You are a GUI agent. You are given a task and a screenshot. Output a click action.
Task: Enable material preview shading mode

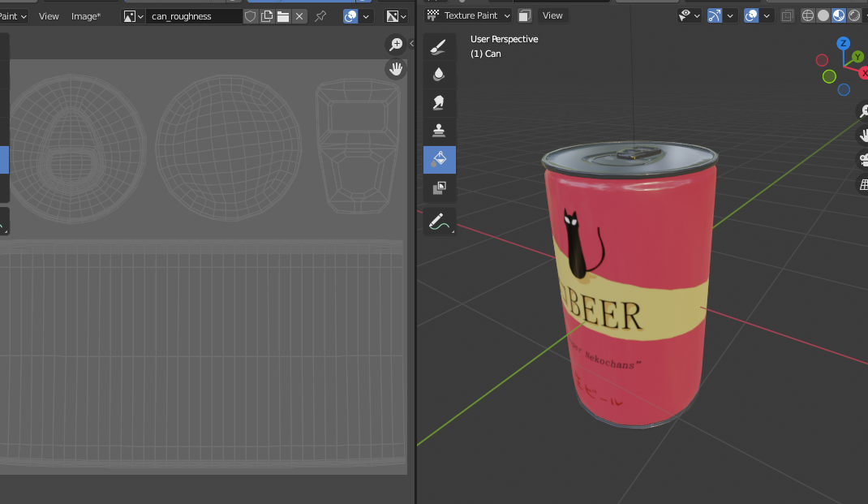[x=839, y=15]
